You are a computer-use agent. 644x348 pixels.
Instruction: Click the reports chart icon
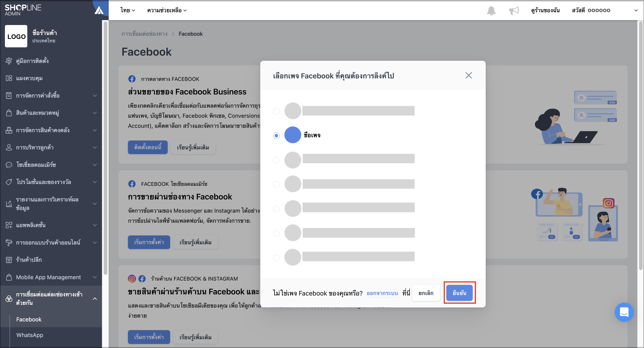(x=9, y=204)
